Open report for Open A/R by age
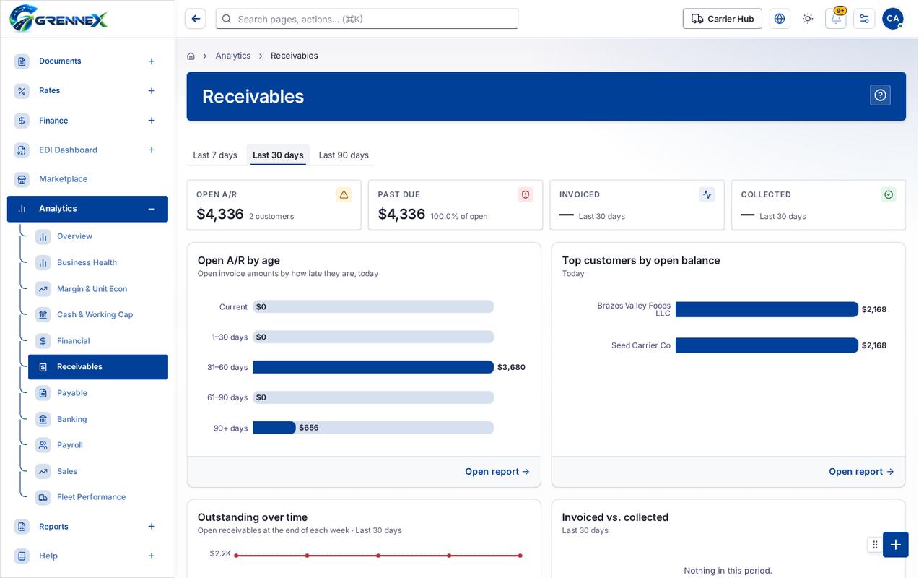The image size is (924, 578). 497,472
